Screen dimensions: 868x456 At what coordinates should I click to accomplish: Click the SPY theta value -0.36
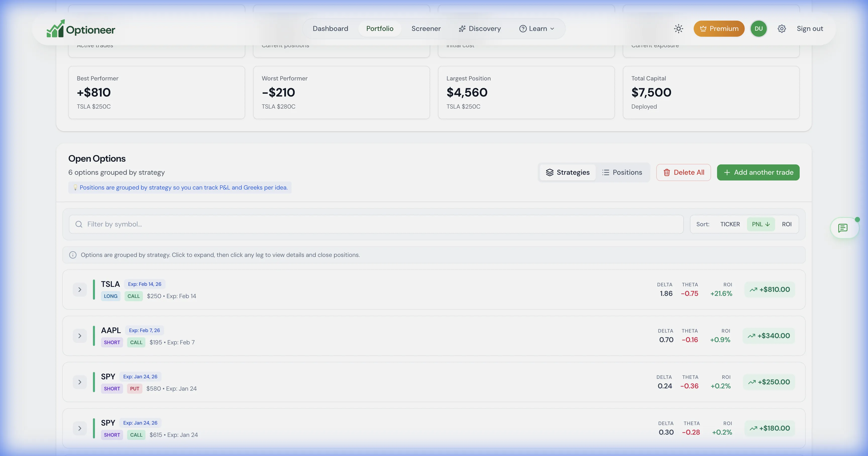pos(689,386)
